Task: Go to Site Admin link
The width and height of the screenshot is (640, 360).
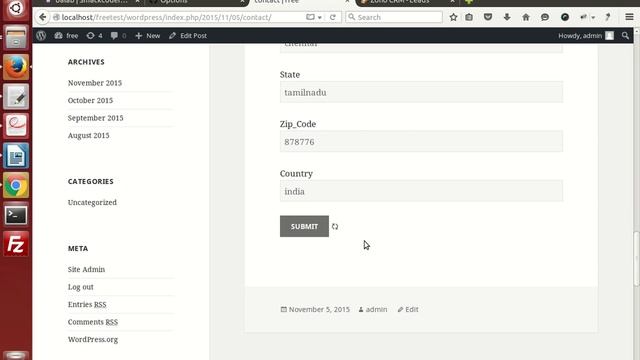Action: click(86, 269)
